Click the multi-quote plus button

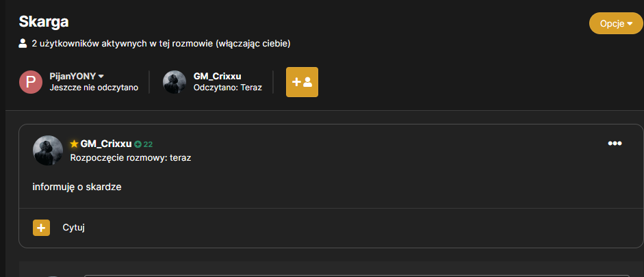point(42,228)
